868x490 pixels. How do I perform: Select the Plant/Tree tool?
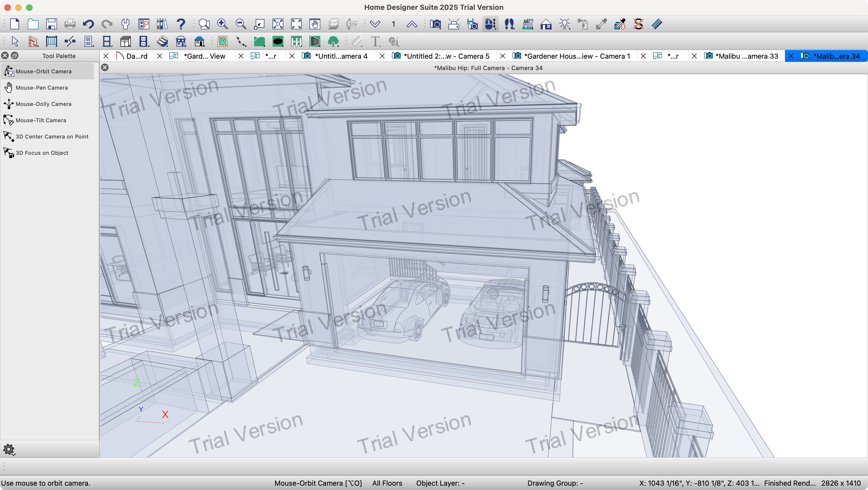pos(333,41)
